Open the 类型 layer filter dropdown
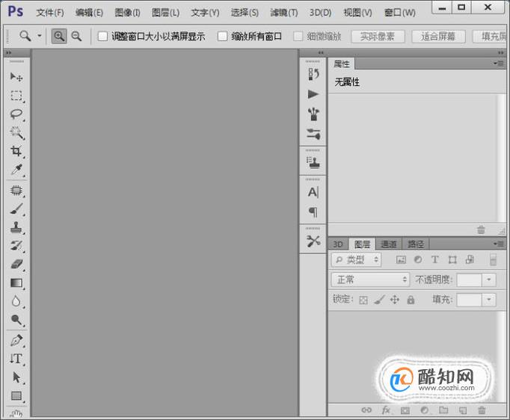510x420 pixels. pyautogui.click(x=356, y=260)
